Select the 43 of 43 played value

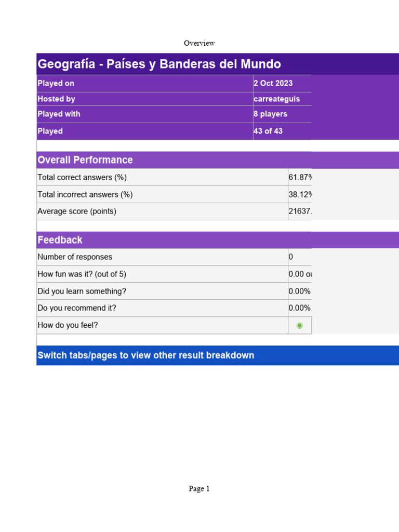click(x=268, y=131)
